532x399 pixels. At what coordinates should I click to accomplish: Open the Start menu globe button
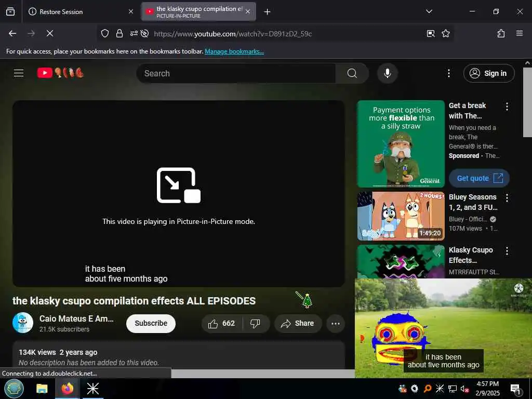click(x=14, y=389)
